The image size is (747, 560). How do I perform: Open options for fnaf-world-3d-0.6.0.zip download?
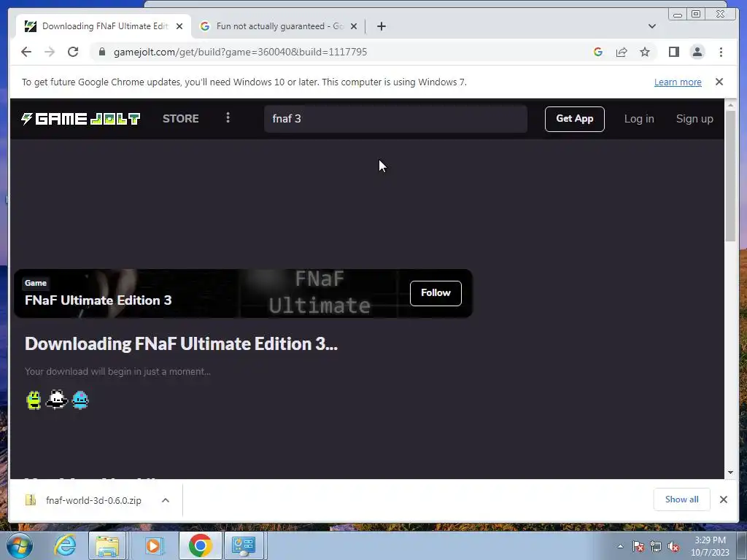[x=166, y=500]
